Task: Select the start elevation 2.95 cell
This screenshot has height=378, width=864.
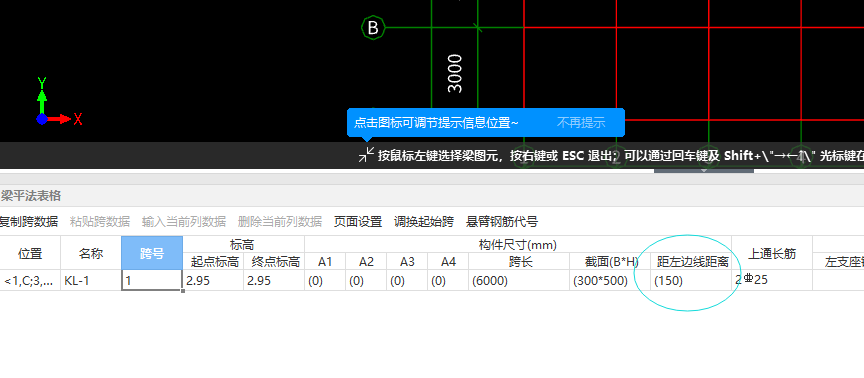Action: 213,280
